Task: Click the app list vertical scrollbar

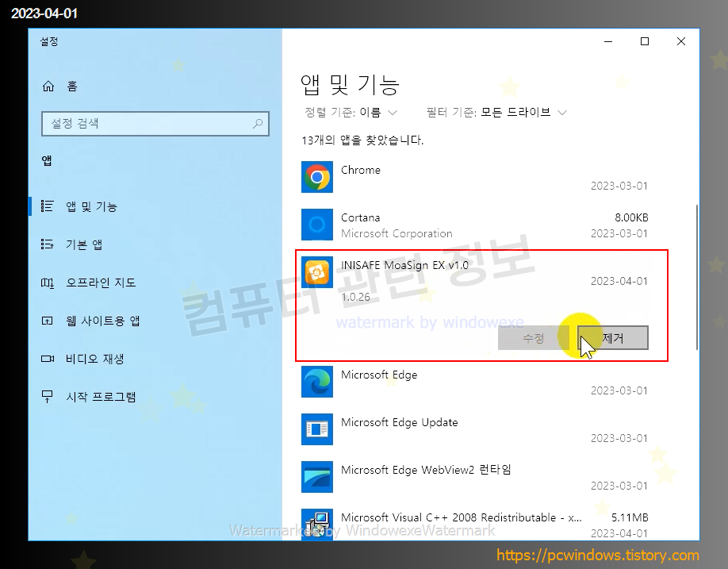Action: (697, 277)
